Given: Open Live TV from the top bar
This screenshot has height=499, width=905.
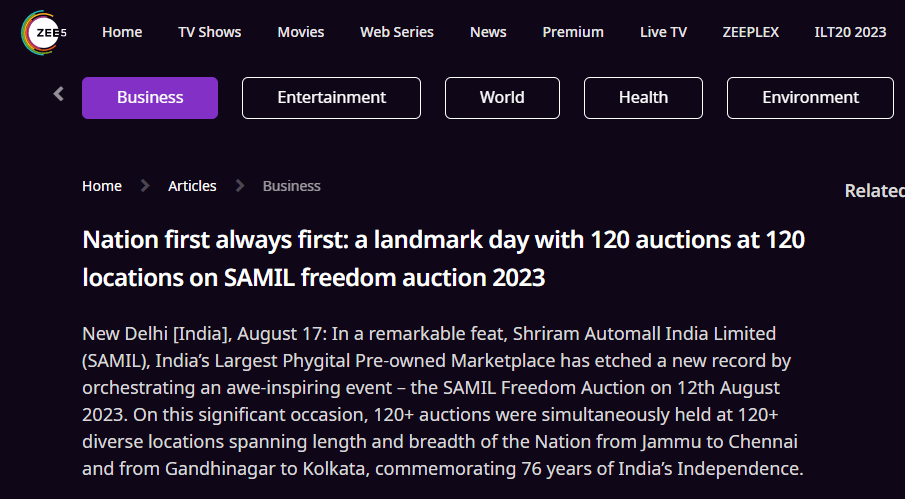Looking at the screenshot, I should tap(663, 32).
